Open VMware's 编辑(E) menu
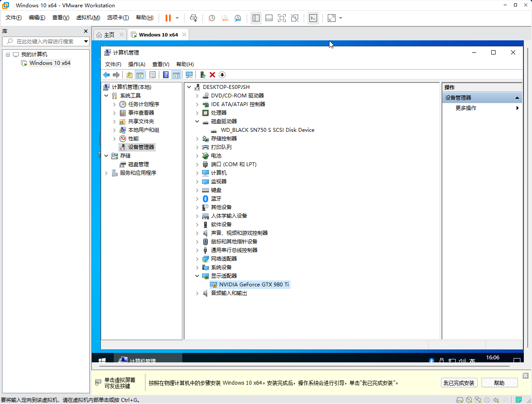The height and width of the screenshot is (404, 532). coord(37,18)
